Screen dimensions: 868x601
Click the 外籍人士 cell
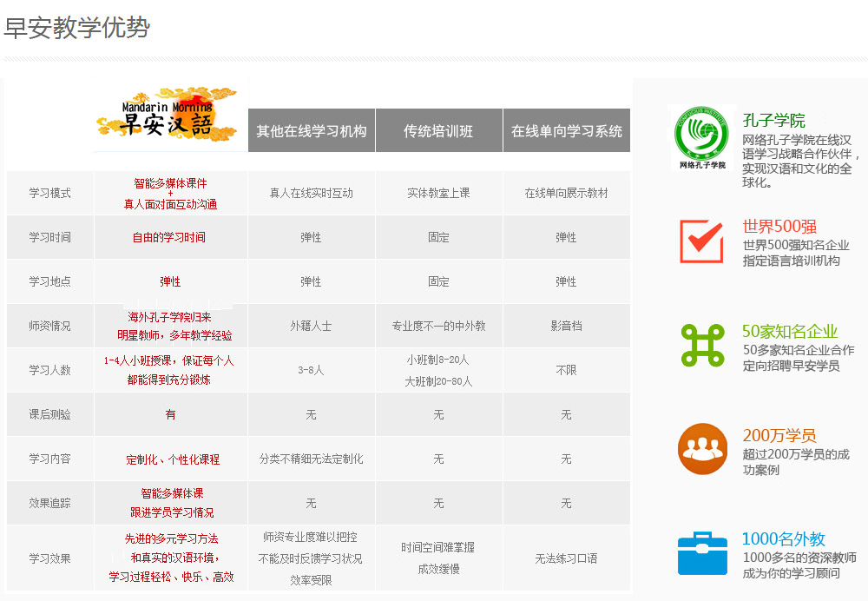point(311,326)
